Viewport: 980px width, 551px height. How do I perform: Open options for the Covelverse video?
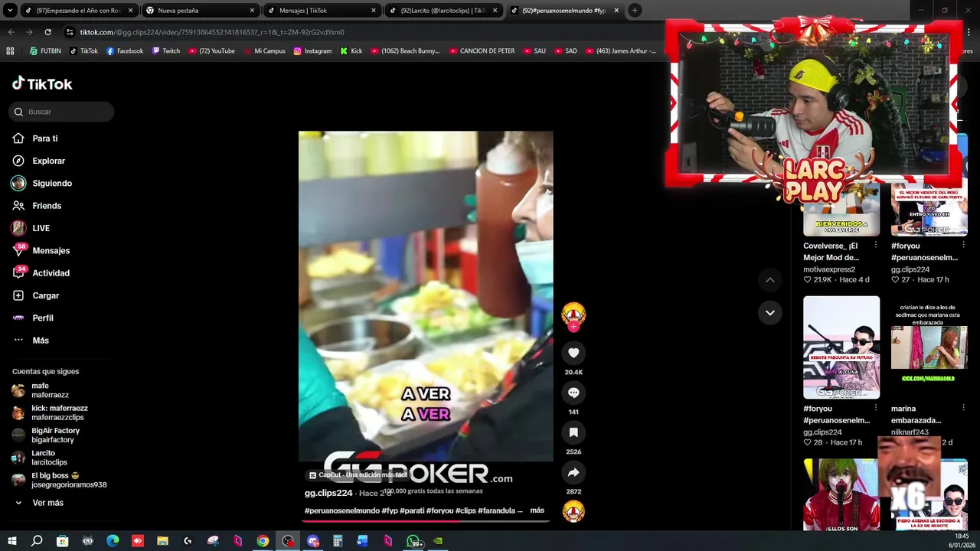pyautogui.click(x=876, y=246)
